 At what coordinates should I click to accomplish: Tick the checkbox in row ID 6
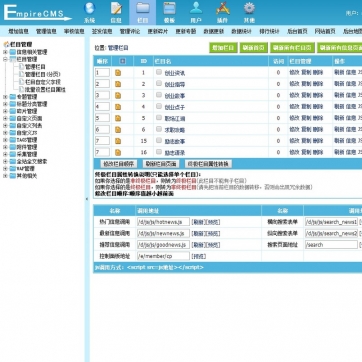click(x=159, y=129)
